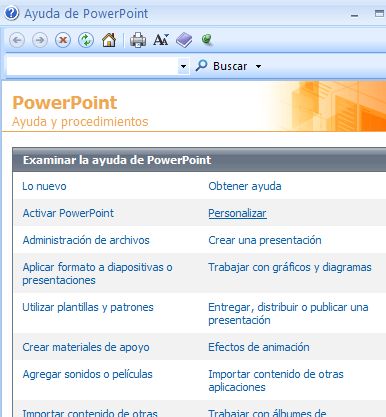Screen dimensions: 386x417
Task: Open the Personalizar link
Action: point(237,213)
